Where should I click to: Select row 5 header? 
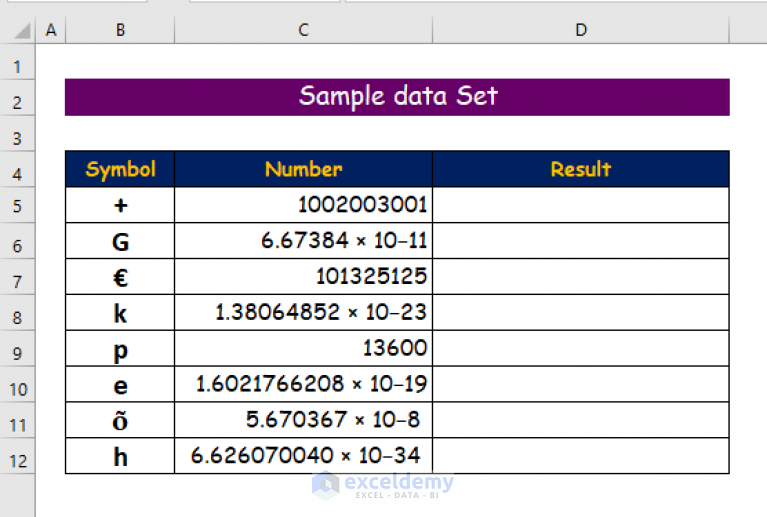[x=17, y=206]
